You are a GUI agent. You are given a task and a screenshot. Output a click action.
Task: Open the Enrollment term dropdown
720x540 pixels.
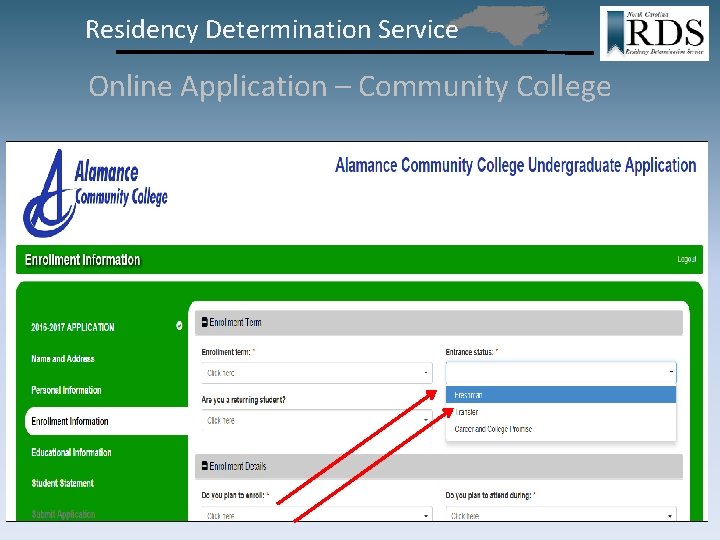point(317,373)
